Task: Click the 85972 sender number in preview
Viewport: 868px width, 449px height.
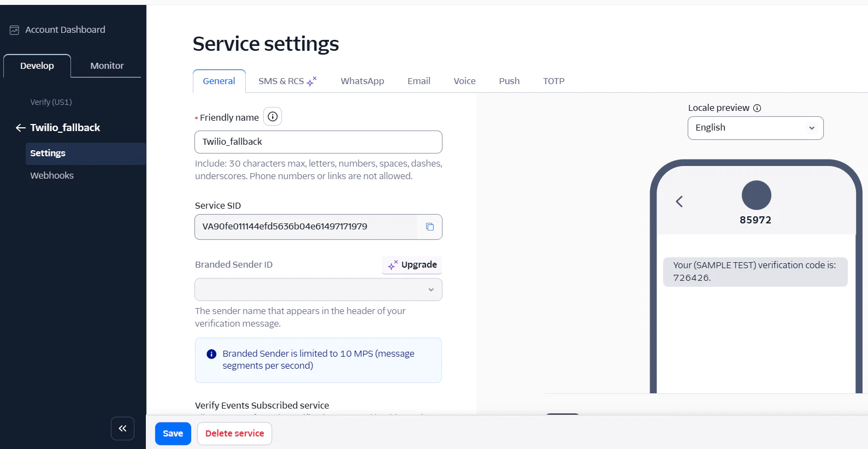Action: click(x=755, y=220)
